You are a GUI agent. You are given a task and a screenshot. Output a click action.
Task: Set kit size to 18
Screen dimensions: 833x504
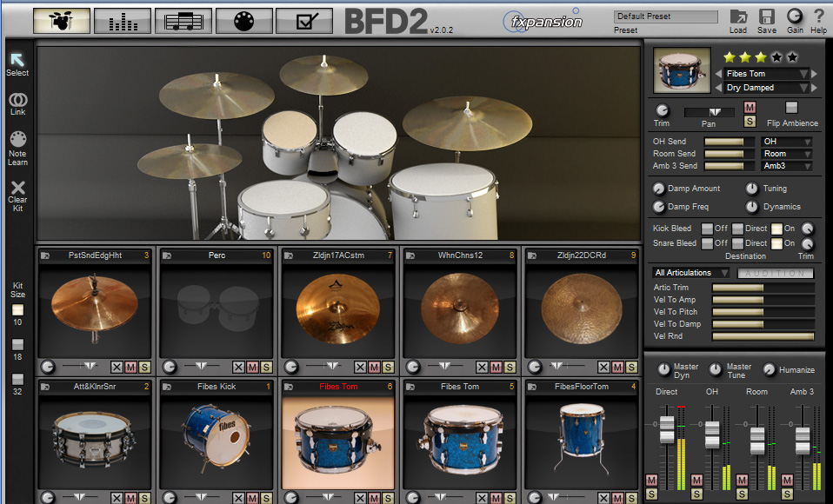(x=18, y=345)
